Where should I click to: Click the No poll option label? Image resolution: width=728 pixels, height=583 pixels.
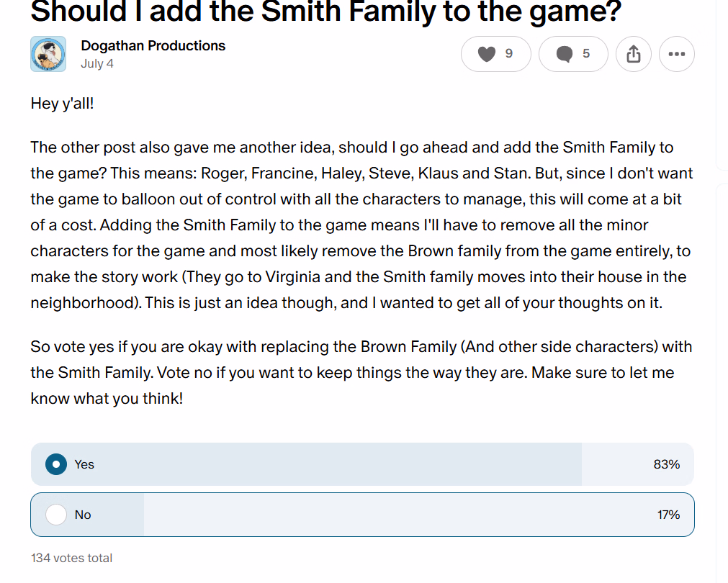(x=83, y=515)
